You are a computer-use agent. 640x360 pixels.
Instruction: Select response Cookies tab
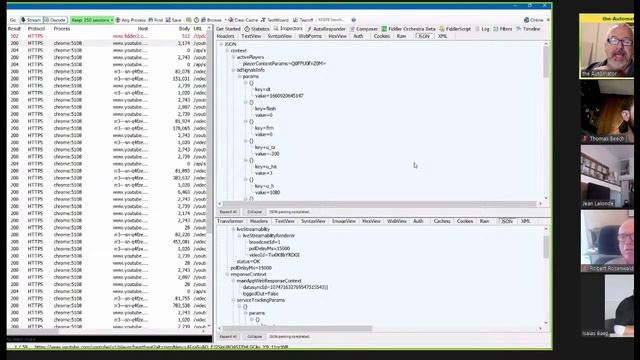tap(465, 221)
